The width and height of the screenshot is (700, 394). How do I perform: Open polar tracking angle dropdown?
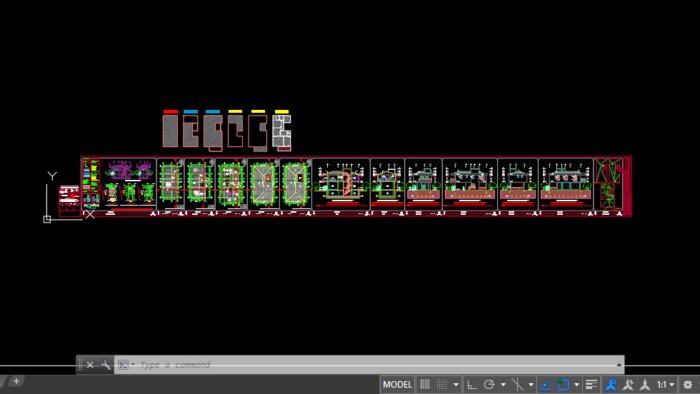point(503,385)
